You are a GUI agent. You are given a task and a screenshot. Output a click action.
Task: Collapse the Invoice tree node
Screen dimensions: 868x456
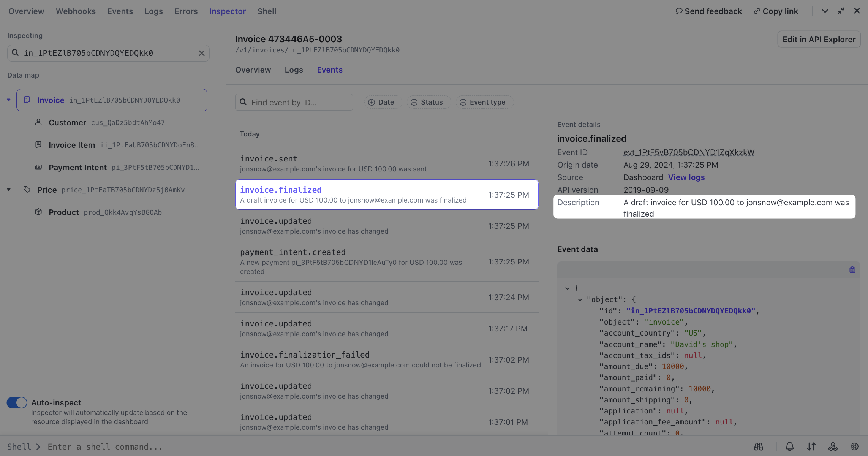click(9, 100)
